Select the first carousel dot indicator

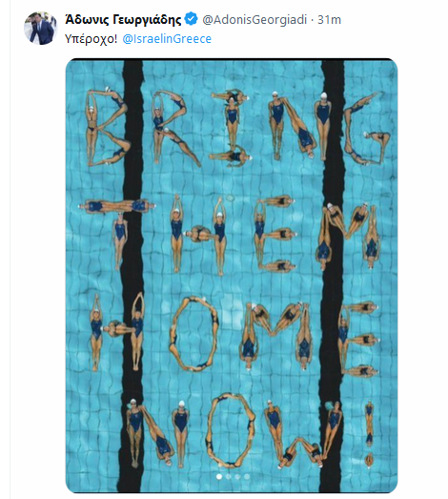pyautogui.click(x=218, y=476)
